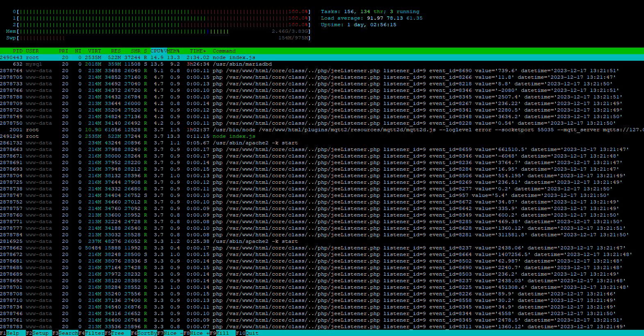Select jeeListener process PID 2878764

pyautogui.click(x=322, y=71)
